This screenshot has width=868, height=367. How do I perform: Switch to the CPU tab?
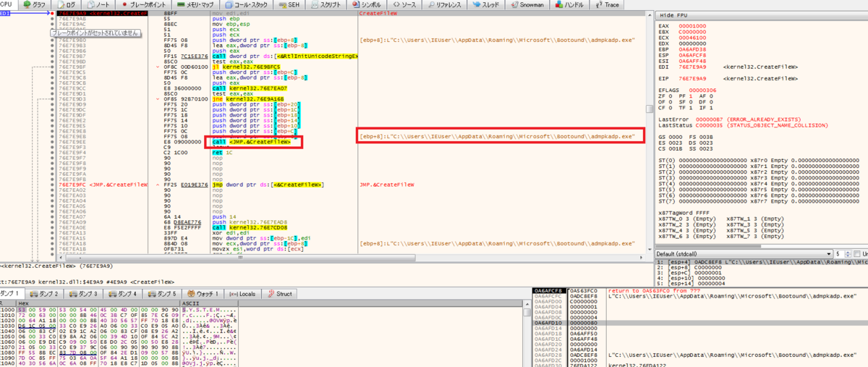tap(7, 4)
